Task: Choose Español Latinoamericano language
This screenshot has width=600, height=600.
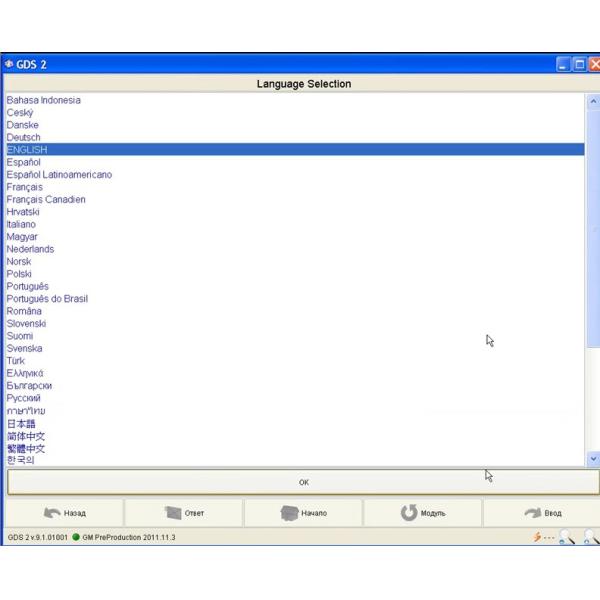Action: tap(59, 175)
